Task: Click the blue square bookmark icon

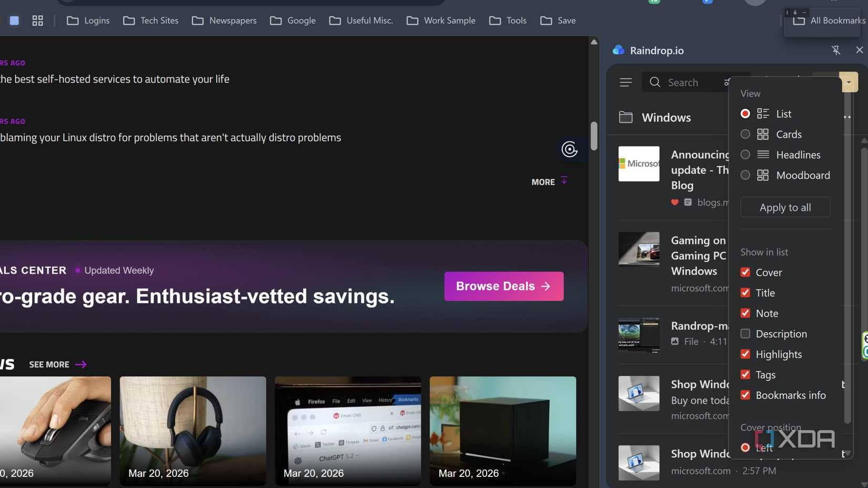Action: (x=14, y=21)
